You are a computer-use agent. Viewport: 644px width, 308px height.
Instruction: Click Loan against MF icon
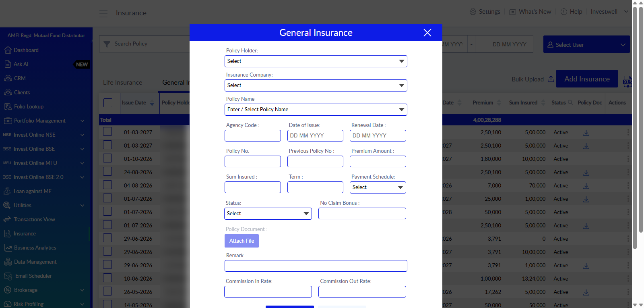click(7, 191)
